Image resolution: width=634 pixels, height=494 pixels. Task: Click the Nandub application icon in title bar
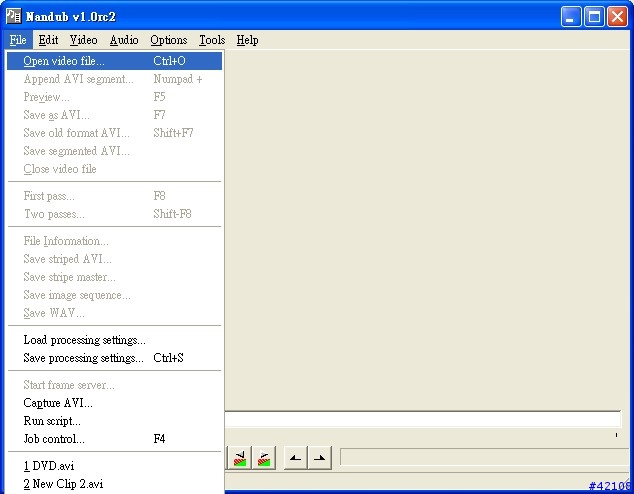13,17
